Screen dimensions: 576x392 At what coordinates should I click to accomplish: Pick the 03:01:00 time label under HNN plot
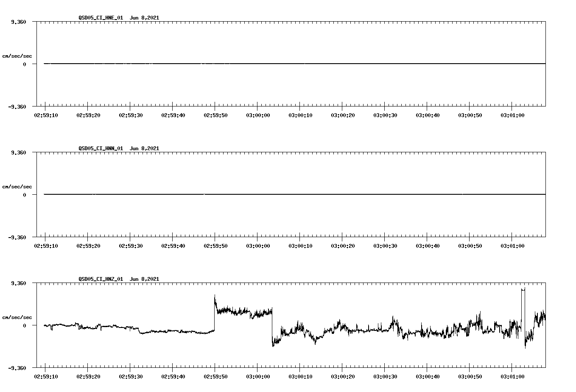[x=512, y=246]
